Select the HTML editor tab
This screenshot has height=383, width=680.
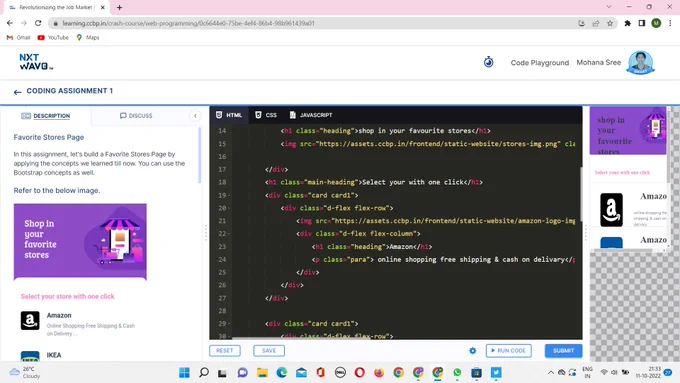pos(229,115)
